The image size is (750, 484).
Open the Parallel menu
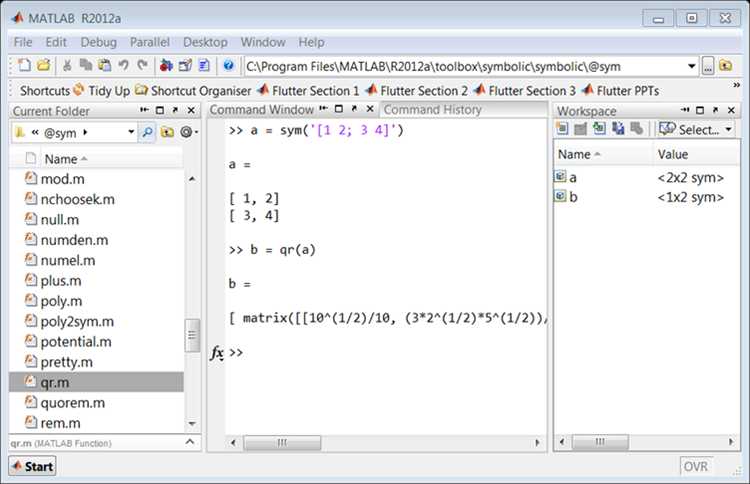150,42
